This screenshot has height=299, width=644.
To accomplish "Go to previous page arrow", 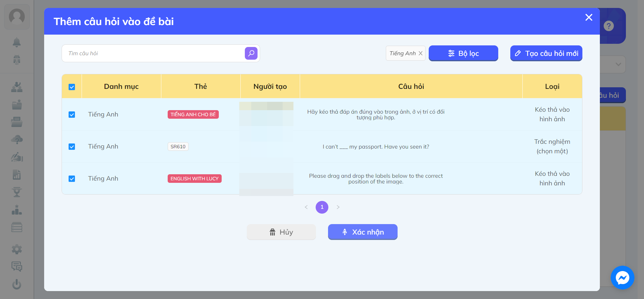I will pos(306,207).
